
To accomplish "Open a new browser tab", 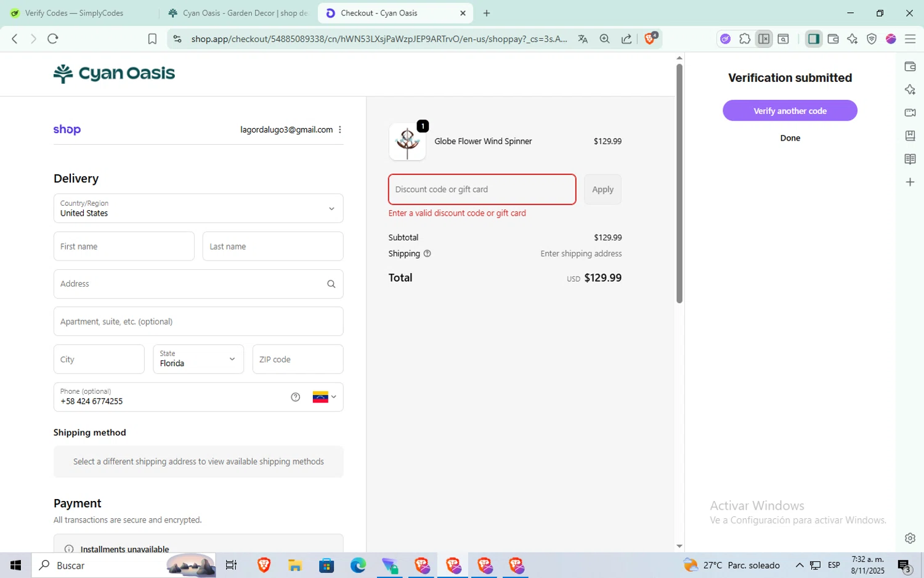I will [487, 13].
